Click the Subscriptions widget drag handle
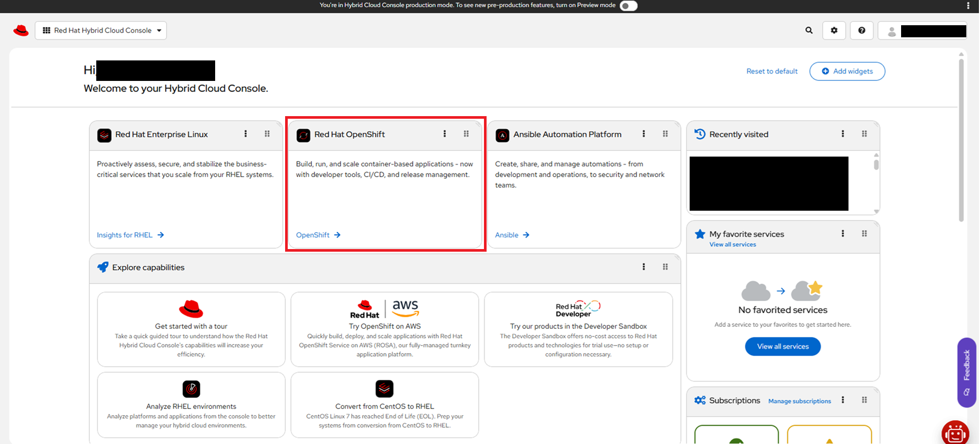Screen dimensions: 980x444 tap(864, 400)
